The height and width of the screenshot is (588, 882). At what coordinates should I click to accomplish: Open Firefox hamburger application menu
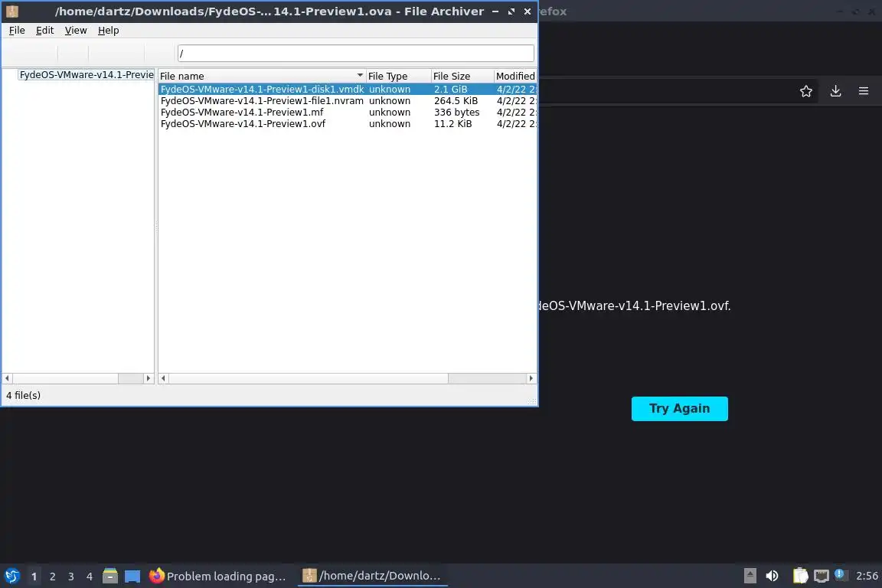864,91
